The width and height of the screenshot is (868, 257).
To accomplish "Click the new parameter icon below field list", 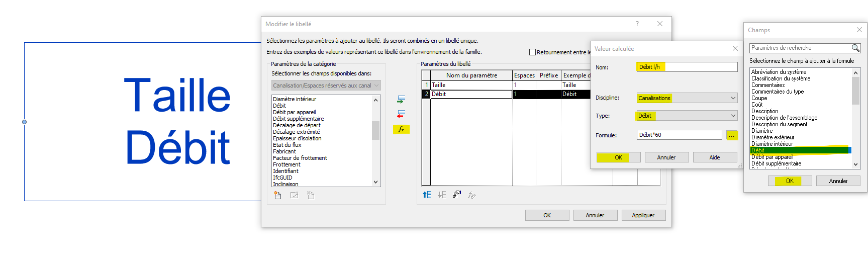I will pos(277,196).
